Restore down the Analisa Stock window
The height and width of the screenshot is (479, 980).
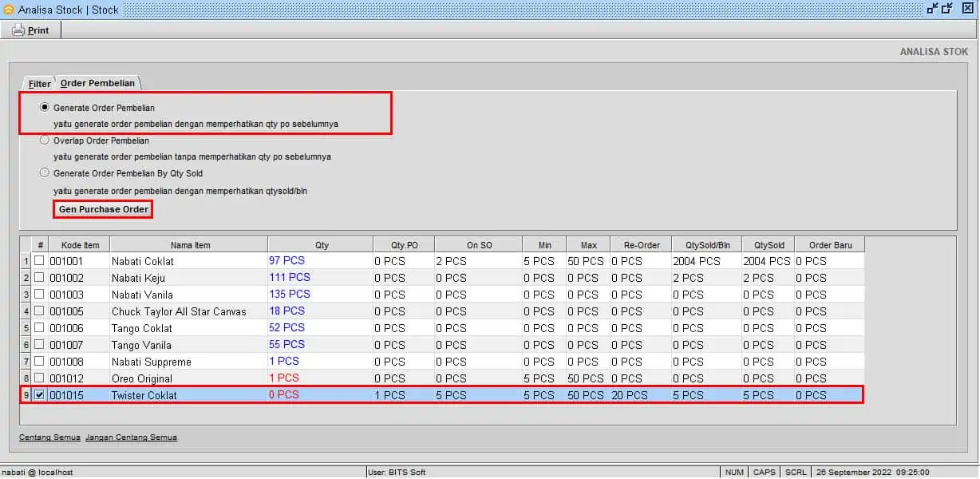(932, 9)
